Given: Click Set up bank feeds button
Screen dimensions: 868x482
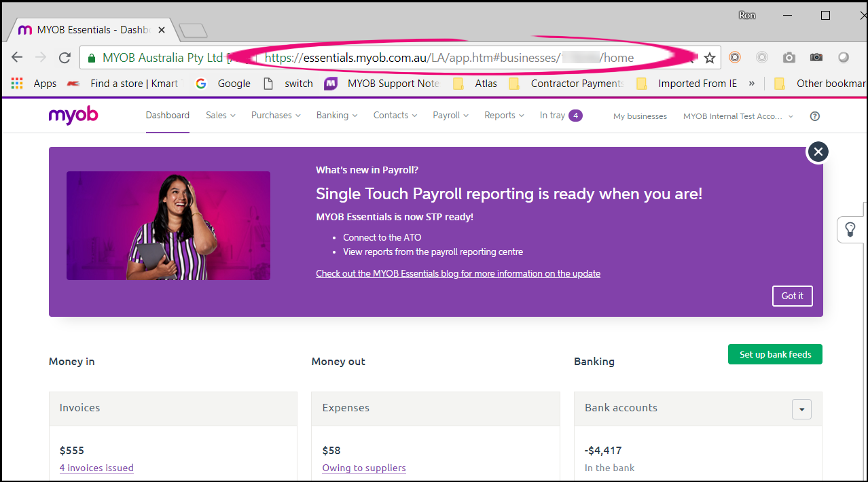Looking at the screenshot, I should 775,354.
